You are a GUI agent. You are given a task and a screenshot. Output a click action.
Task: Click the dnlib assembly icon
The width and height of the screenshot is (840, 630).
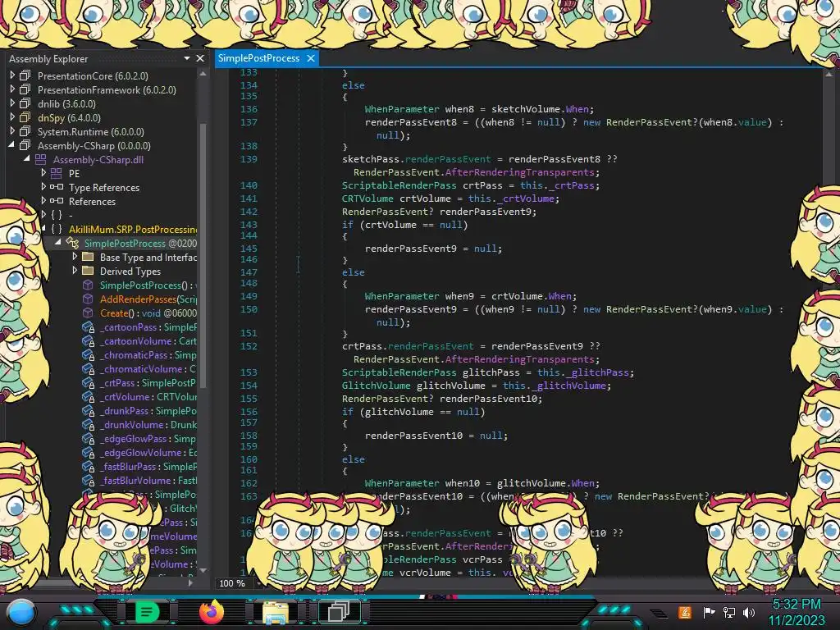click(x=25, y=103)
